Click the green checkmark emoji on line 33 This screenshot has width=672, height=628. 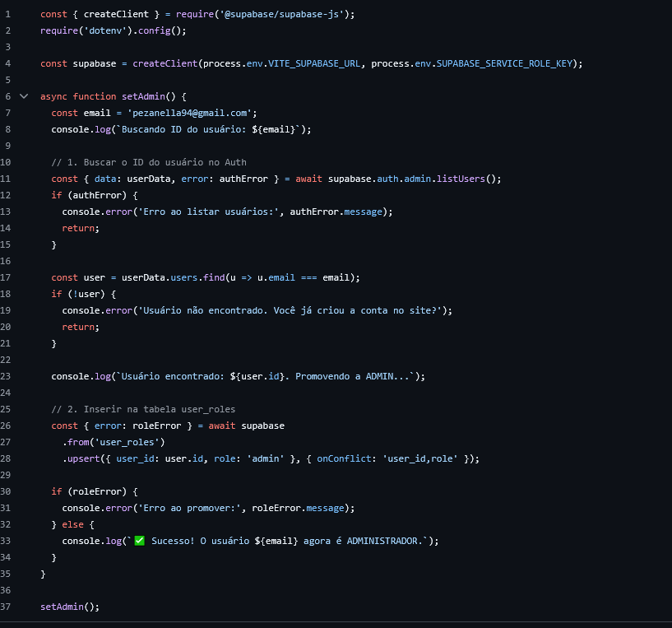point(140,541)
